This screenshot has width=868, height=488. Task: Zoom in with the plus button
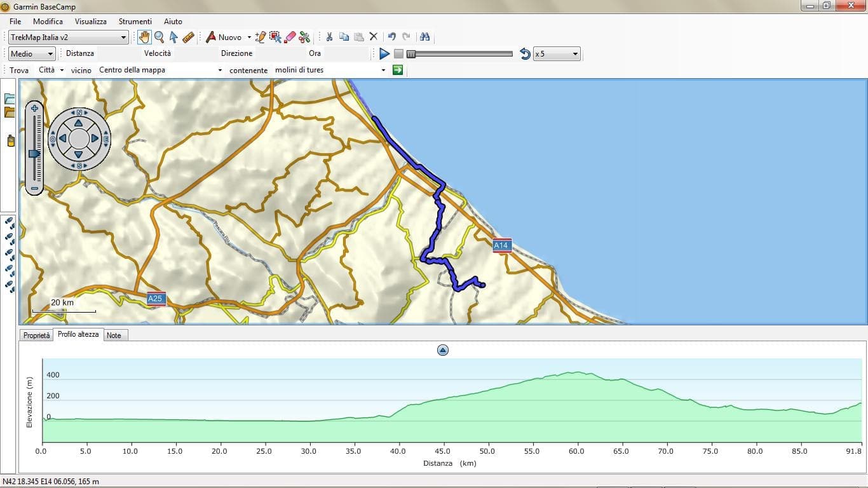pyautogui.click(x=34, y=109)
